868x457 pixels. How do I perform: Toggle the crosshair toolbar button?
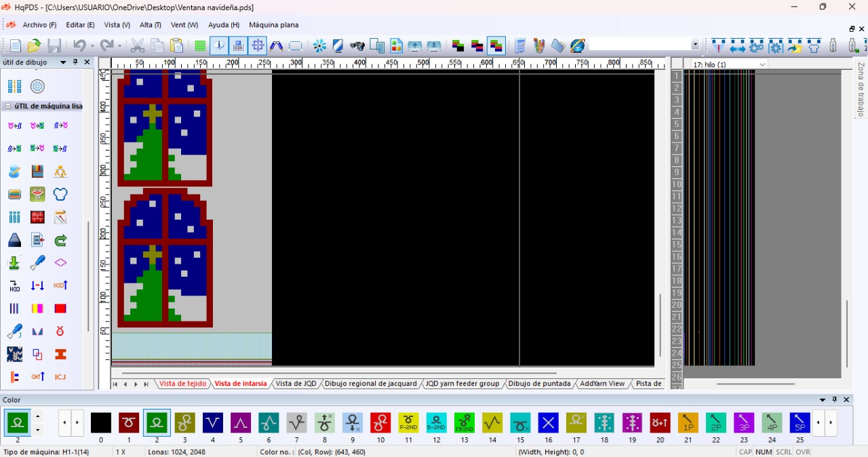(x=258, y=46)
